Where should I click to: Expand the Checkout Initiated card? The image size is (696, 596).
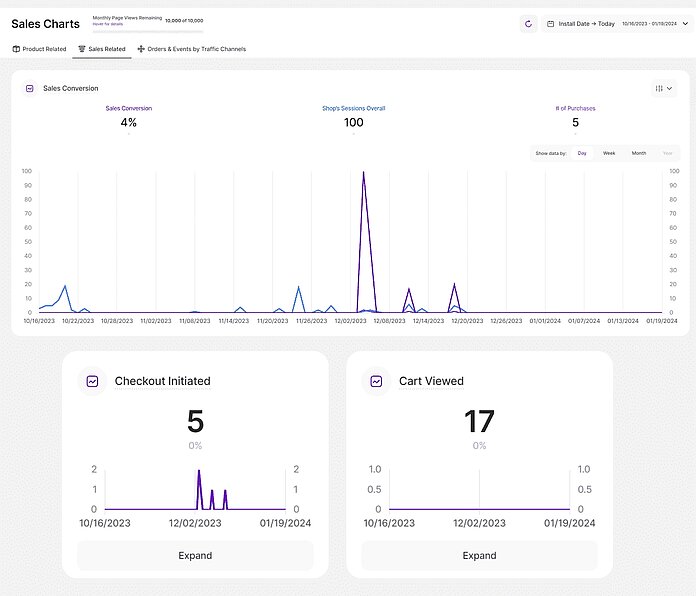point(195,555)
